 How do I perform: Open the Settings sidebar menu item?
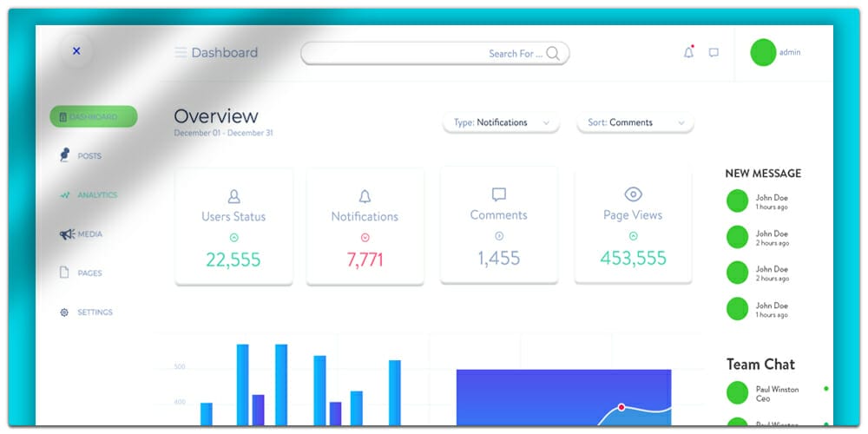pos(86,312)
